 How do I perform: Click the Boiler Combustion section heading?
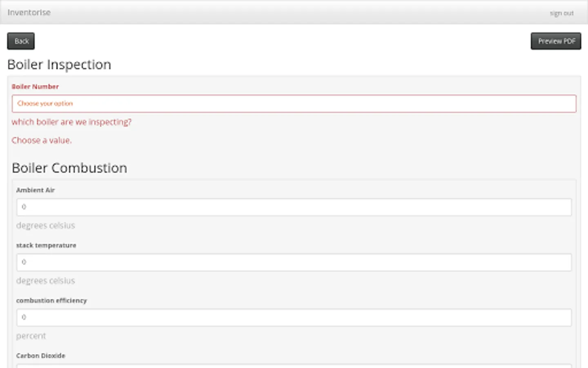[x=69, y=168]
